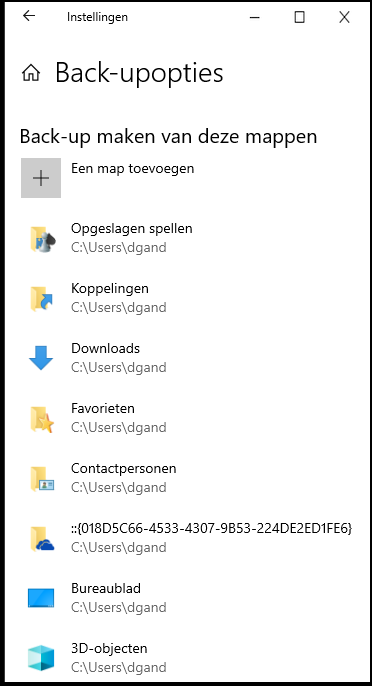Select the Downloads folder entry

point(187,358)
